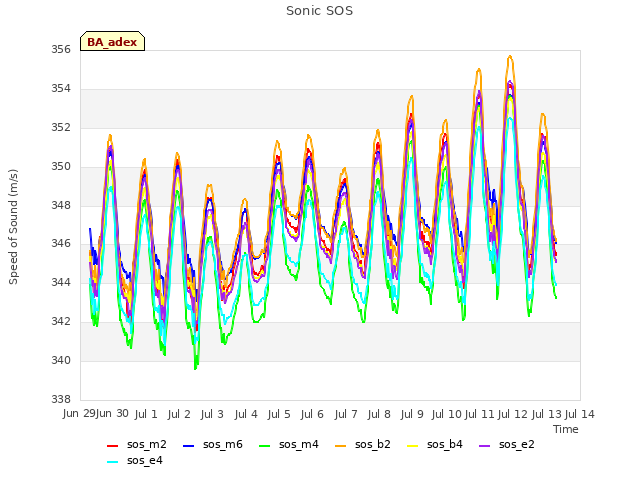Click the Jul 14 x-axis date label
This screenshot has width=640, height=480.
click(580, 414)
